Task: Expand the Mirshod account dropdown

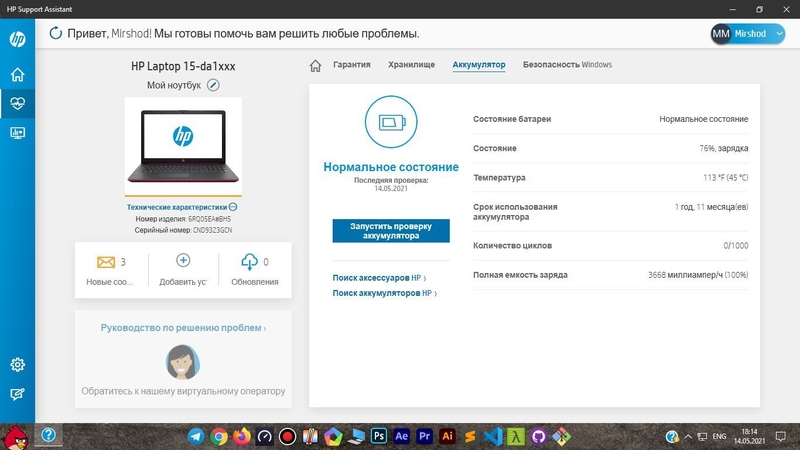Action: click(779, 34)
